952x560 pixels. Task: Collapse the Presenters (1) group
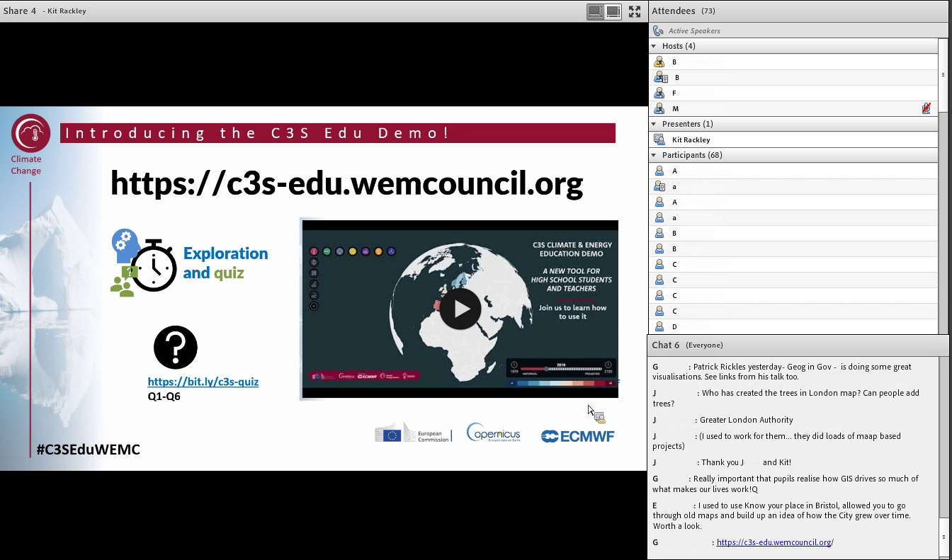tap(654, 125)
